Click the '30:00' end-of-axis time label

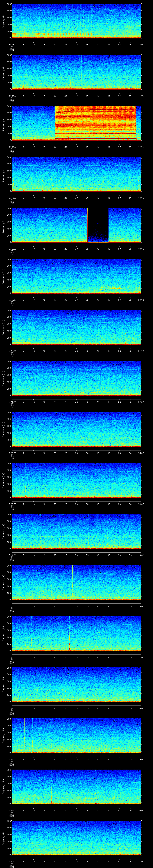141,810
